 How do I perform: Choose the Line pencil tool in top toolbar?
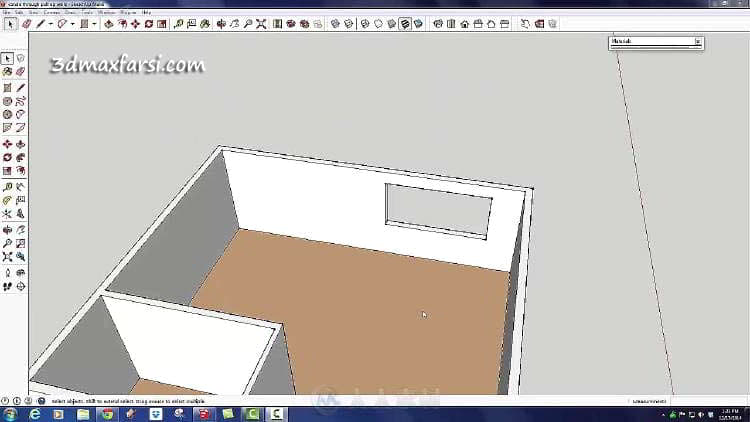point(41,23)
